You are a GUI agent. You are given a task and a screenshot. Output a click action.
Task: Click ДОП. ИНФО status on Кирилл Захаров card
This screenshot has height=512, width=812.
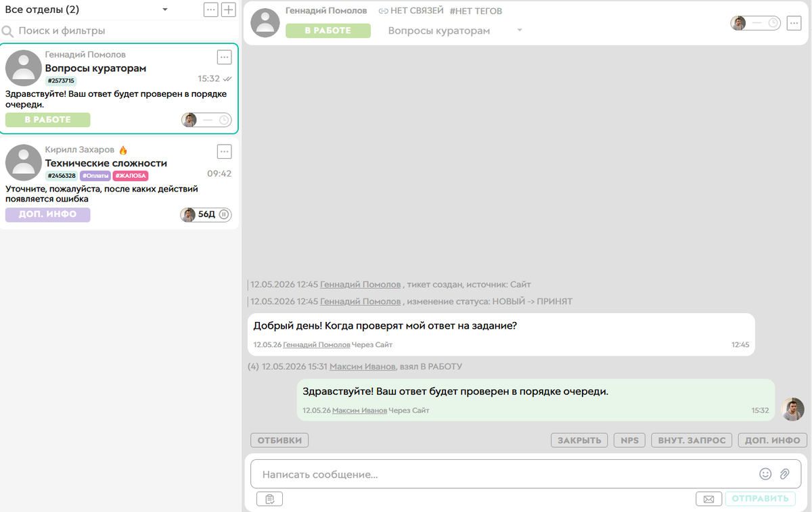[x=47, y=214]
